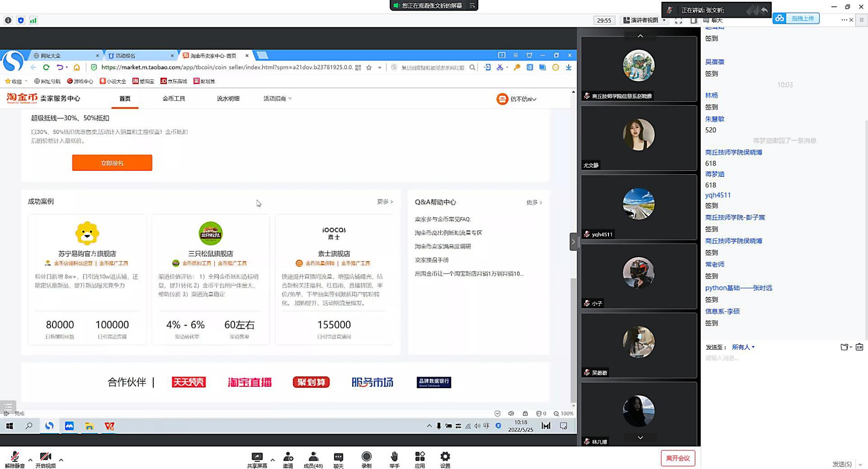Collapse the video sidebar with side arrow

[x=573, y=242]
